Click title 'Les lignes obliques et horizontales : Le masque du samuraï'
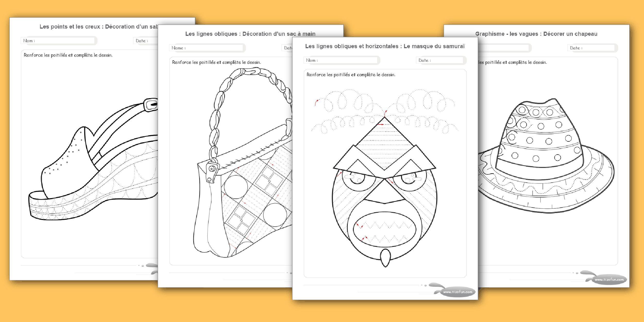This screenshot has height=322, width=644. [x=385, y=46]
